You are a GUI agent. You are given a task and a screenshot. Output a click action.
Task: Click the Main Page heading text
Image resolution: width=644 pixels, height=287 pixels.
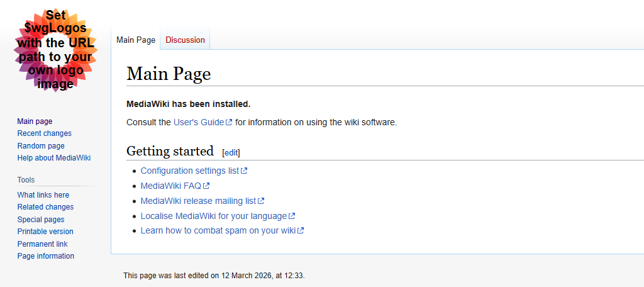(169, 74)
